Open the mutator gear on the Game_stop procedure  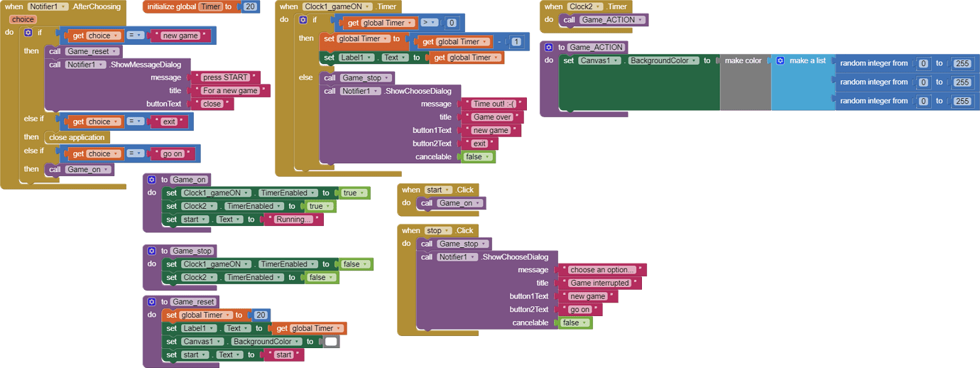(151, 251)
